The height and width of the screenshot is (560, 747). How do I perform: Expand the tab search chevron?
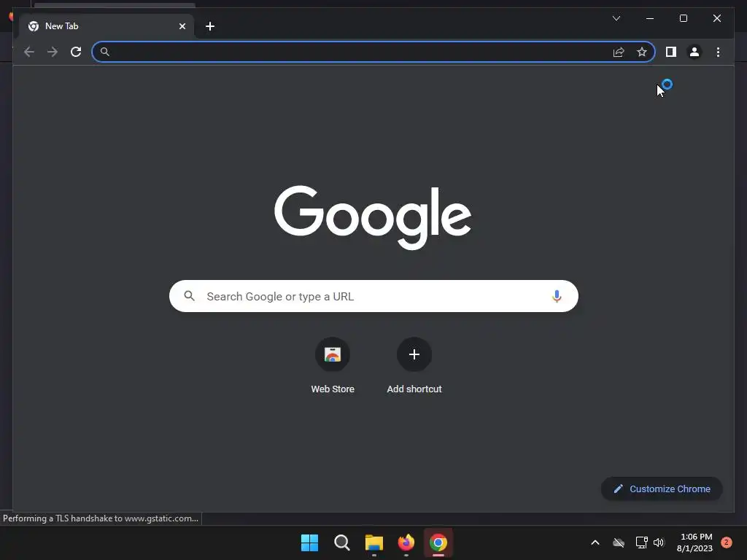coord(616,18)
